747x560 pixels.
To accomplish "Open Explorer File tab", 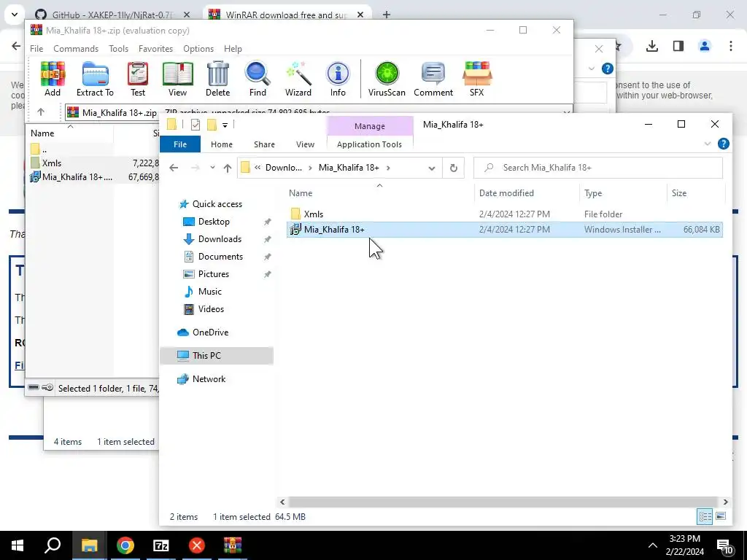I will click(x=180, y=144).
